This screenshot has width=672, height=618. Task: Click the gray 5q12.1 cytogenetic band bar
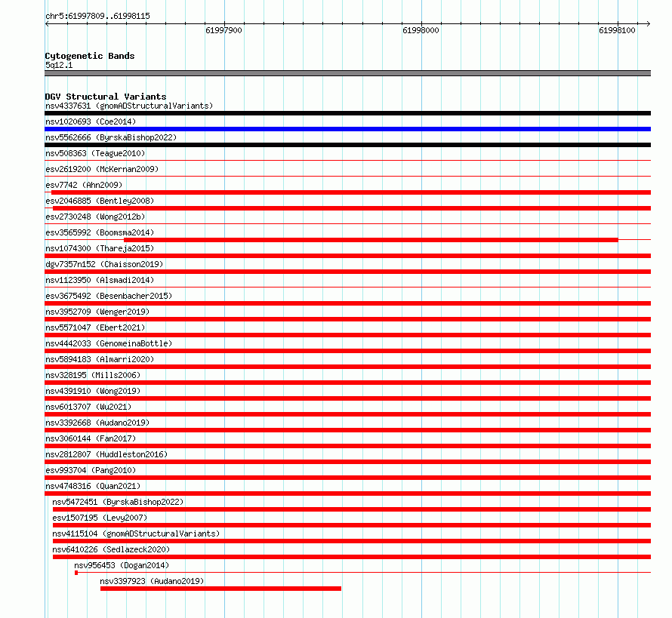point(347,73)
